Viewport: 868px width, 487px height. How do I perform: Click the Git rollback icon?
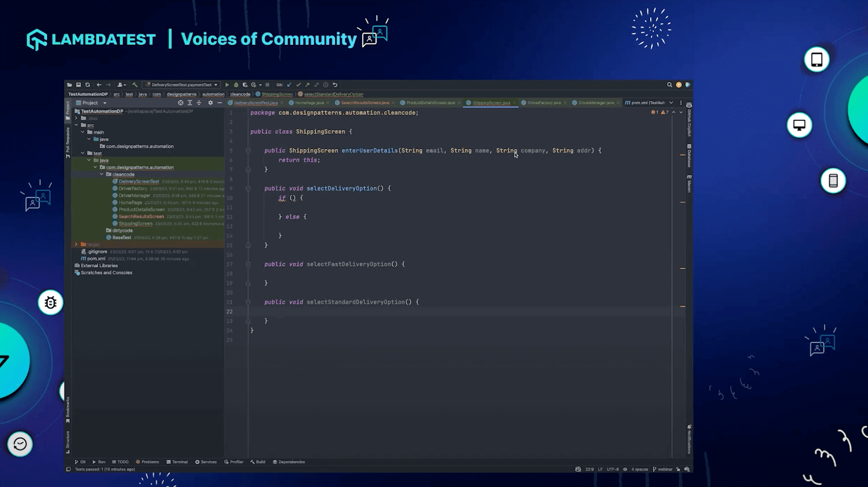tap(335, 85)
